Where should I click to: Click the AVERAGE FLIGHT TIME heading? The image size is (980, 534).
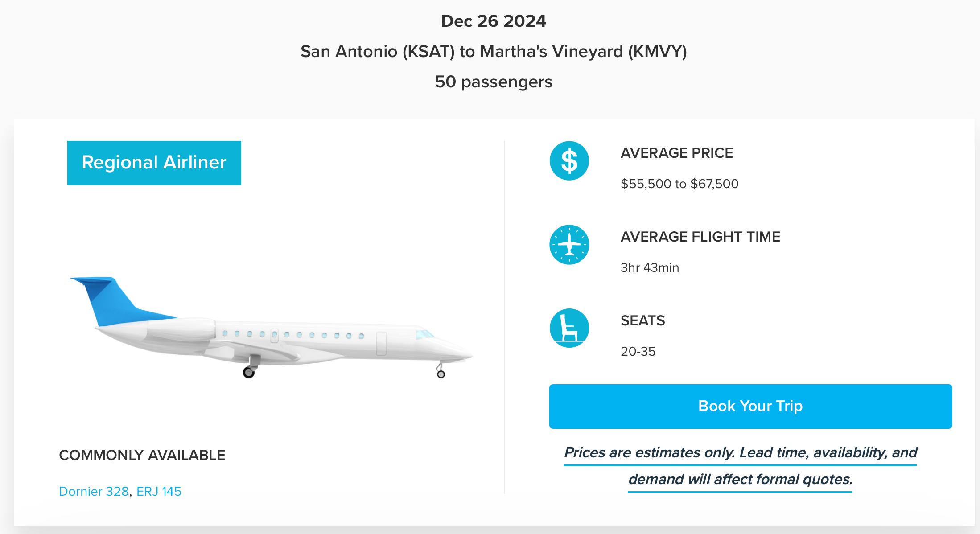coord(700,237)
